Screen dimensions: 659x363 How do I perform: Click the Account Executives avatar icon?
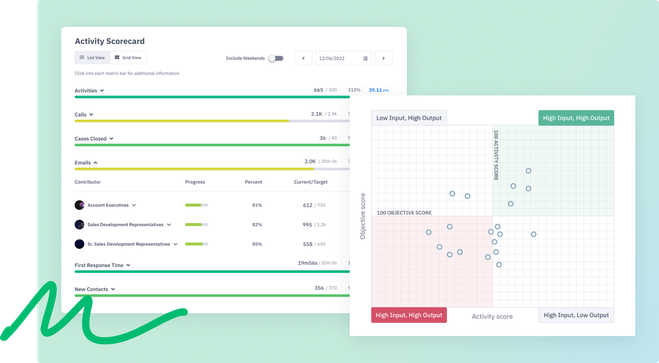pyautogui.click(x=79, y=205)
